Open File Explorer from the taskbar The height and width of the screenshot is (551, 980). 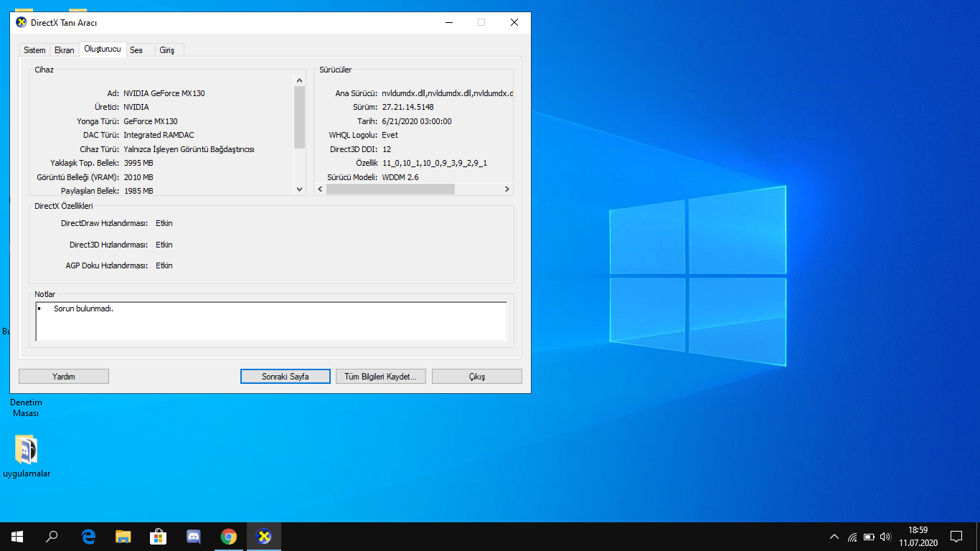click(123, 537)
